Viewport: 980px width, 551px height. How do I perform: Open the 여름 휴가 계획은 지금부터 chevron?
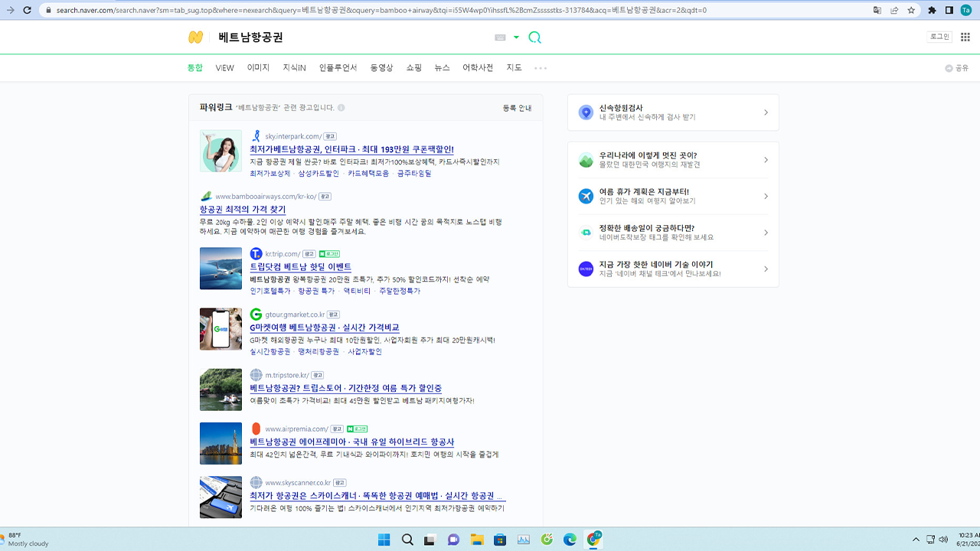pyautogui.click(x=766, y=196)
